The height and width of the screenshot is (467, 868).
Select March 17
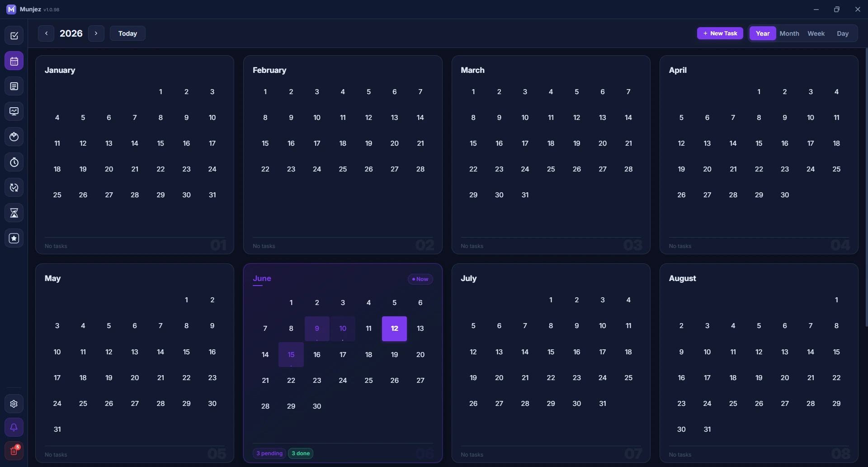(x=525, y=143)
